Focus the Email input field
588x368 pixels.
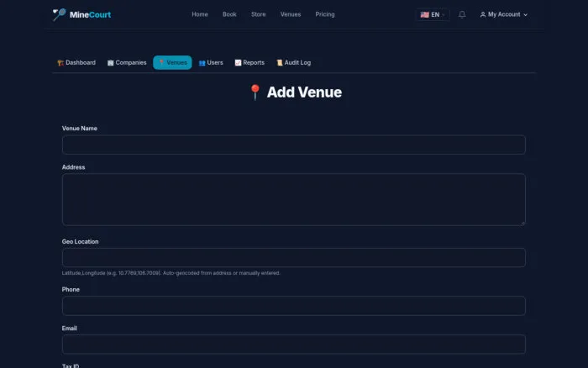point(294,344)
